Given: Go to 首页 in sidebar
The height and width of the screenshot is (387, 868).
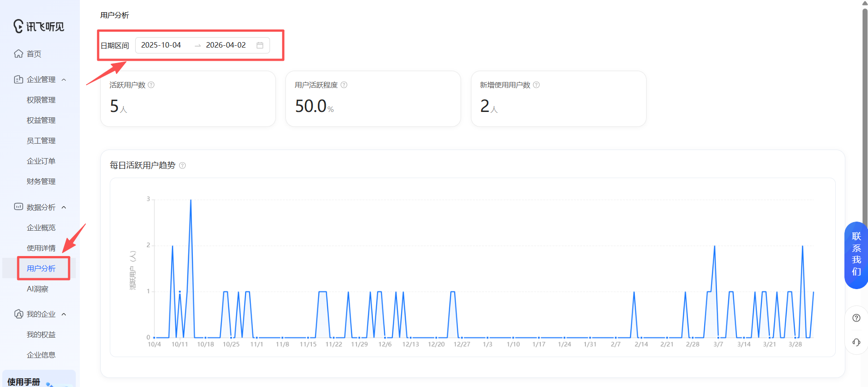Looking at the screenshot, I should [x=34, y=54].
